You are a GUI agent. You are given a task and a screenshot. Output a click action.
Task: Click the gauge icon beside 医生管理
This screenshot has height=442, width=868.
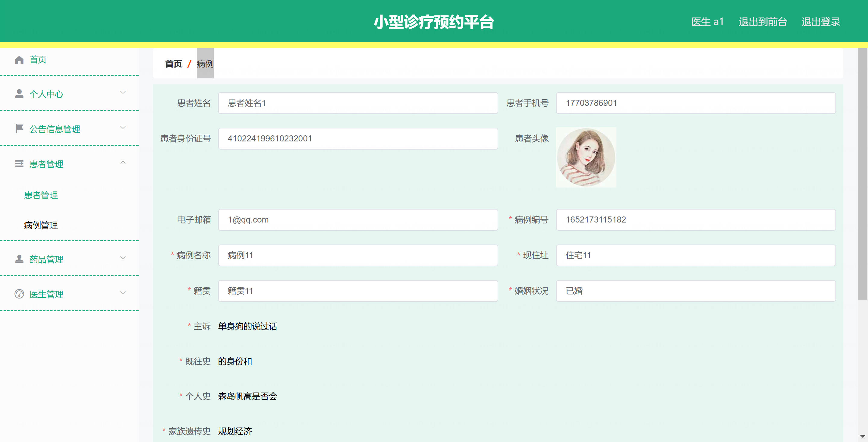click(x=19, y=294)
